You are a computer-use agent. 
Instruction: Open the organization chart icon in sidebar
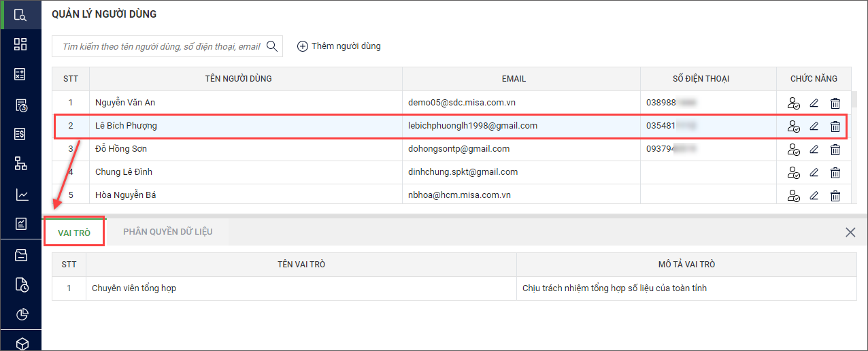coord(20,164)
